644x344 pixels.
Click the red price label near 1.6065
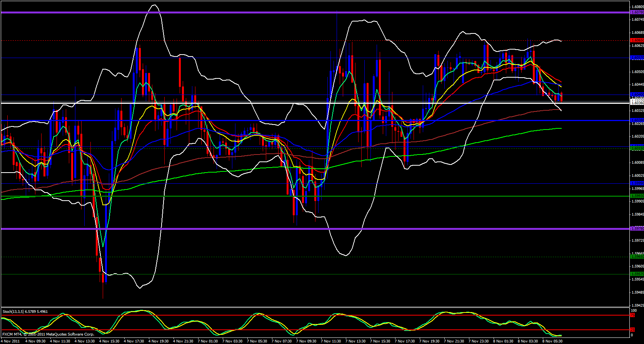(x=637, y=40)
